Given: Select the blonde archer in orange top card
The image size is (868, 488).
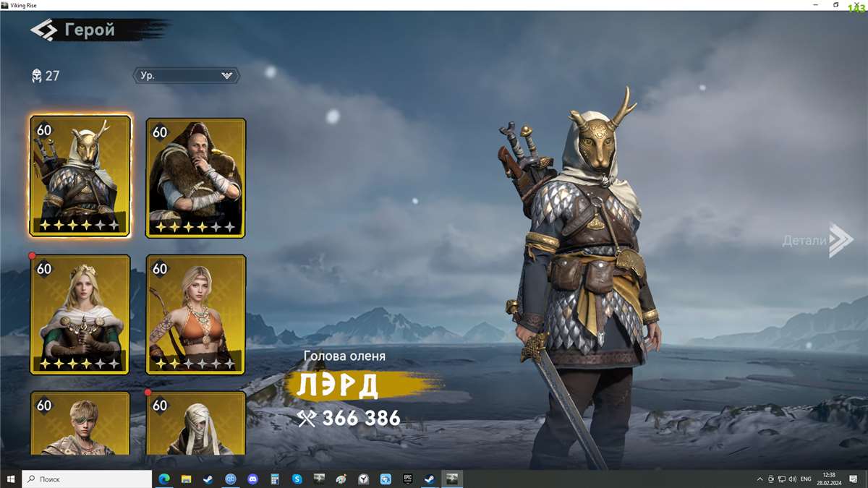Looking at the screenshot, I should coord(196,314).
